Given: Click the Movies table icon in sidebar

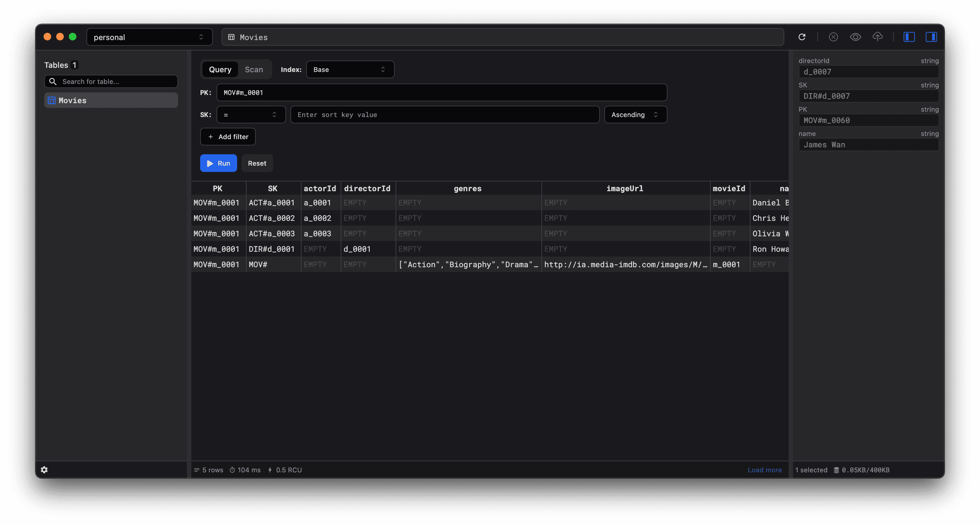Looking at the screenshot, I should point(51,100).
